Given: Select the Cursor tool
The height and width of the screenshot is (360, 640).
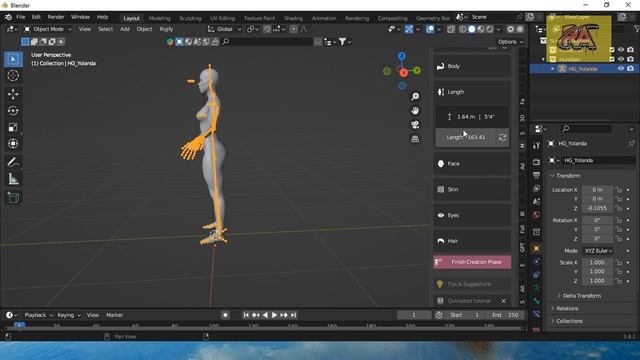Looking at the screenshot, I should click(x=13, y=76).
